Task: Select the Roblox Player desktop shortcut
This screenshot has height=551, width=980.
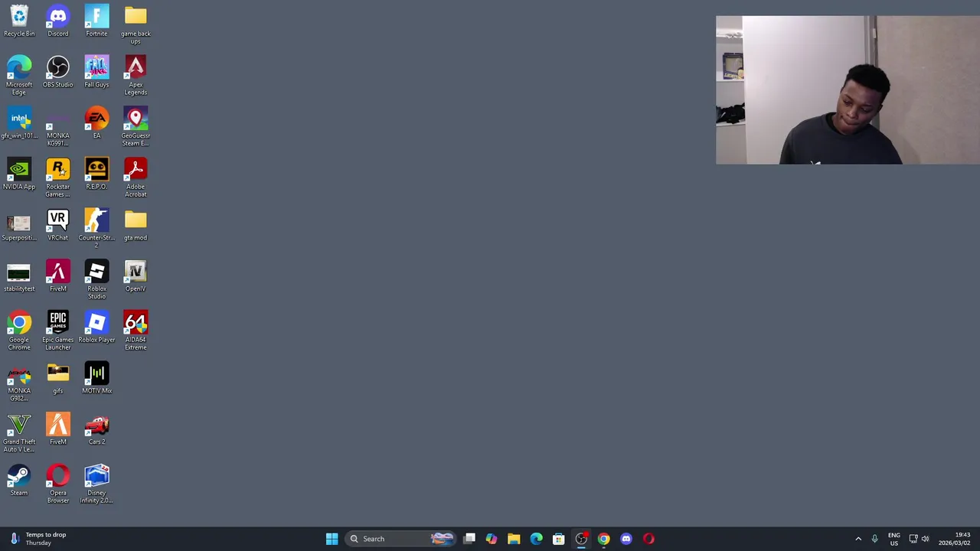Action: coord(96,328)
